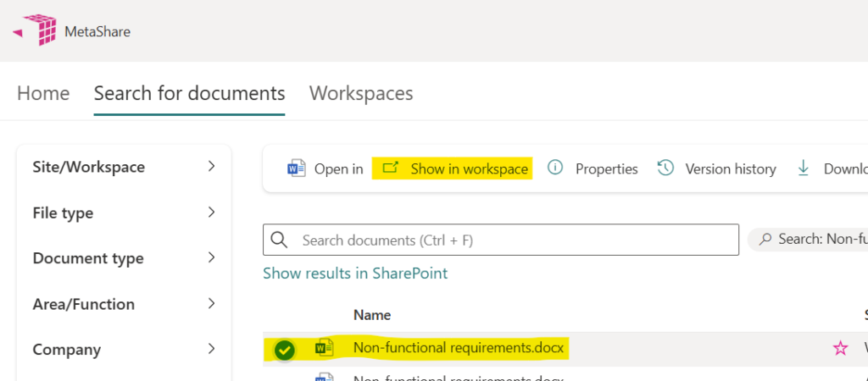Click the File type filter label
The width and height of the screenshot is (868, 381).
[63, 213]
